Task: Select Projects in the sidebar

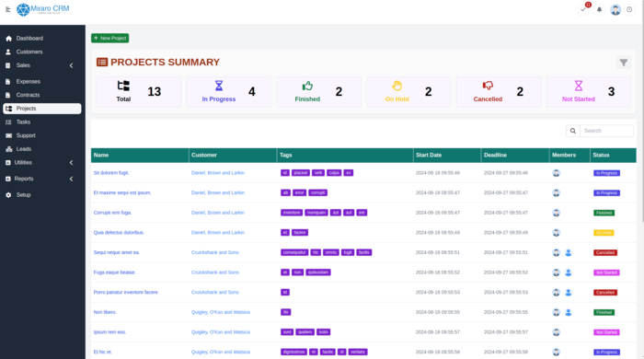Action: 42,109
